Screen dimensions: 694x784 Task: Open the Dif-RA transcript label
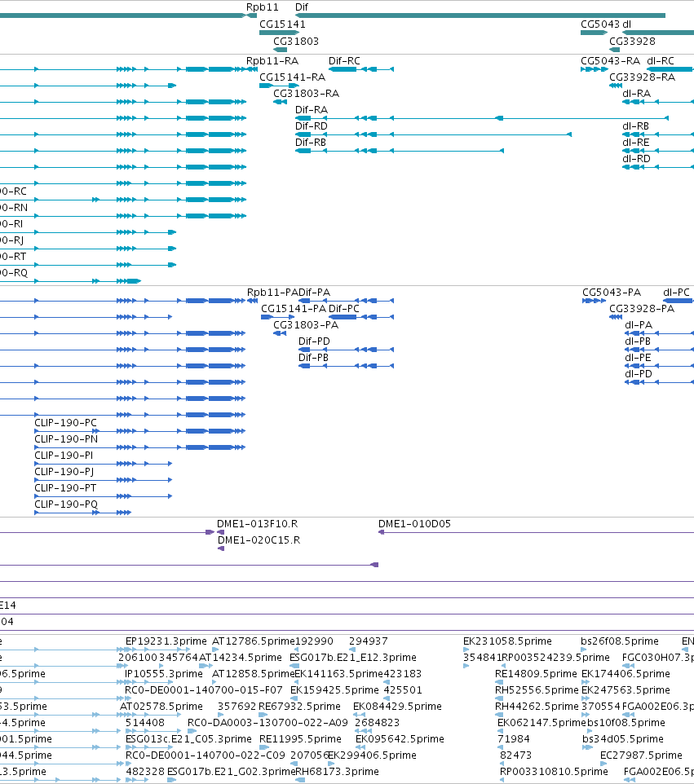pos(312,109)
